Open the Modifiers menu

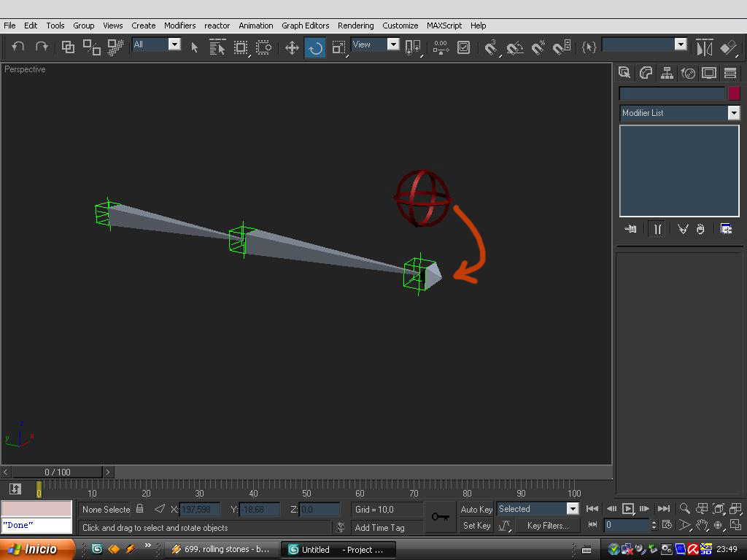tap(179, 26)
